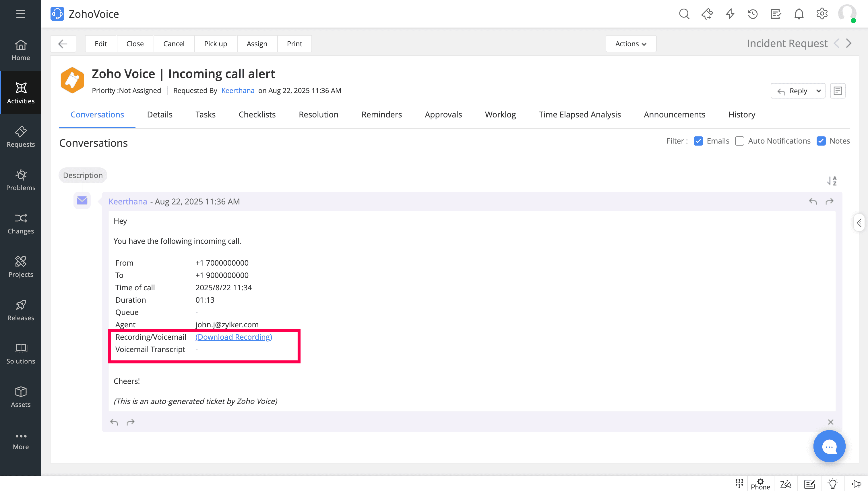
Task: Expand the Actions dropdown
Action: tap(630, 44)
